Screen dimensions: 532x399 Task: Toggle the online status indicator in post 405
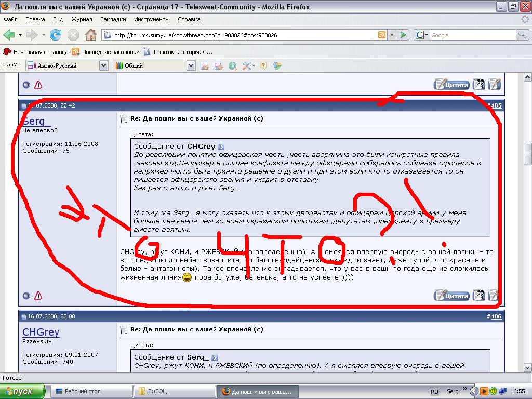pos(26,296)
